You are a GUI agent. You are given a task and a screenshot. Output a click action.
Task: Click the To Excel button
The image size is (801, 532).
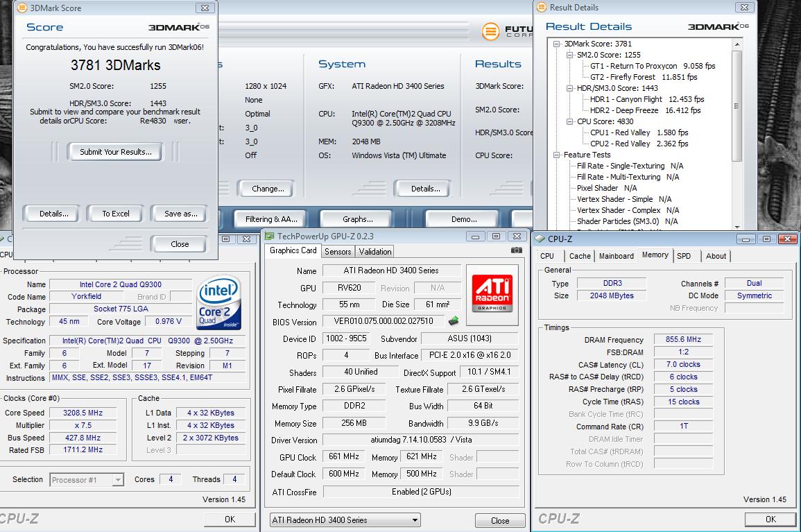115,214
